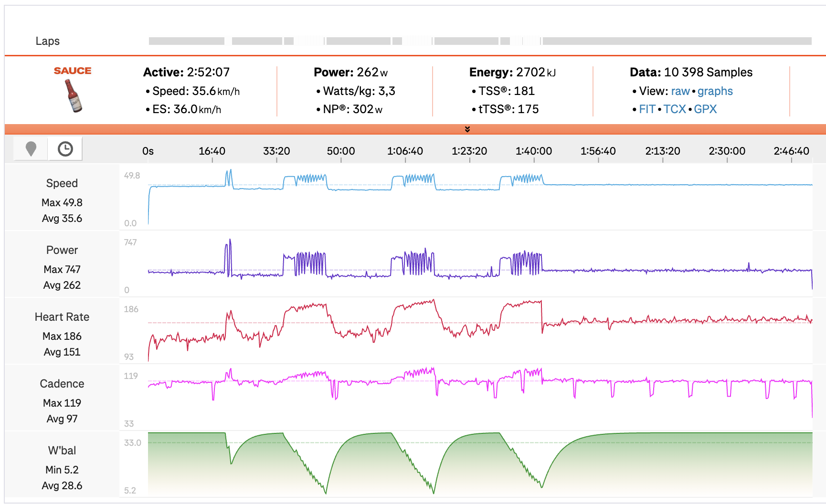The width and height of the screenshot is (826, 504).
Task: Select the first lap bar
Action: 187,41
